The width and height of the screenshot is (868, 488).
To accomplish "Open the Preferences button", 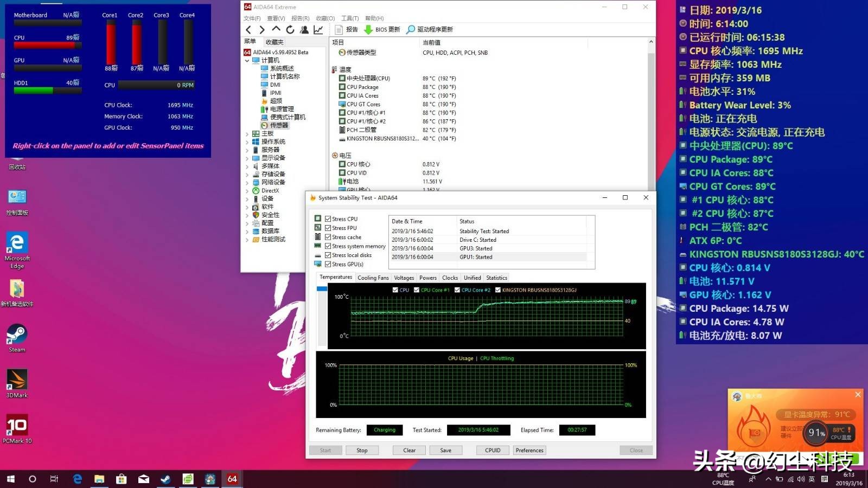I will (529, 451).
